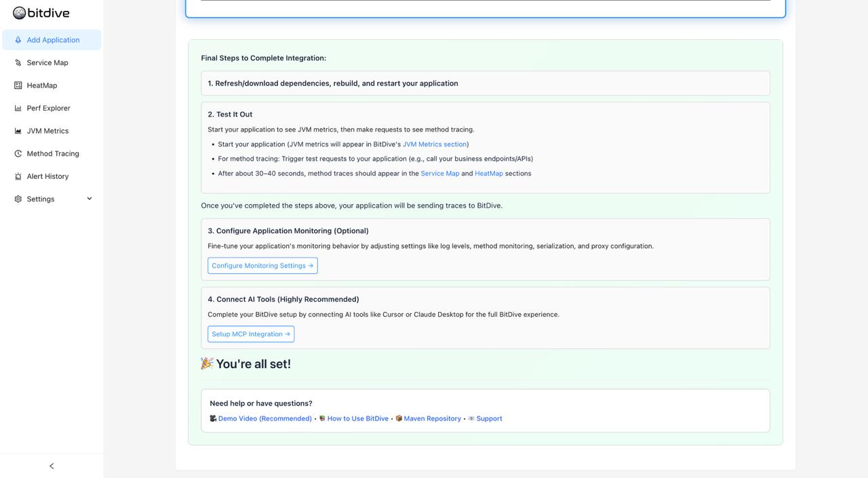The image size is (868, 478).
Task: Click the Settings label in the sidebar
Action: point(41,199)
